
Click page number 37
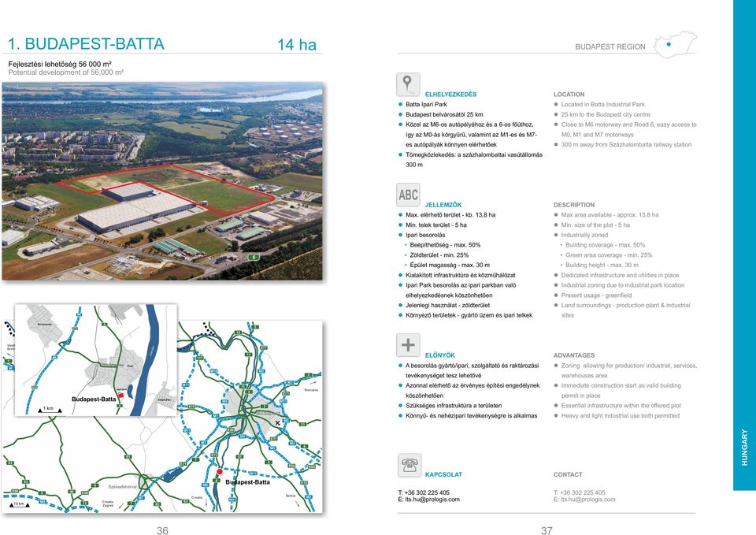click(x=547, y=530)
